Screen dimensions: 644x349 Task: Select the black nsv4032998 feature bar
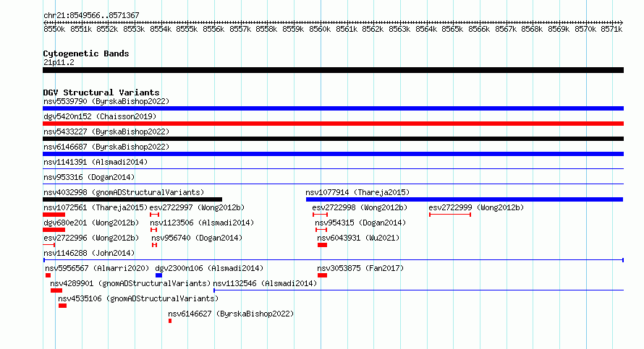[132, 199]
